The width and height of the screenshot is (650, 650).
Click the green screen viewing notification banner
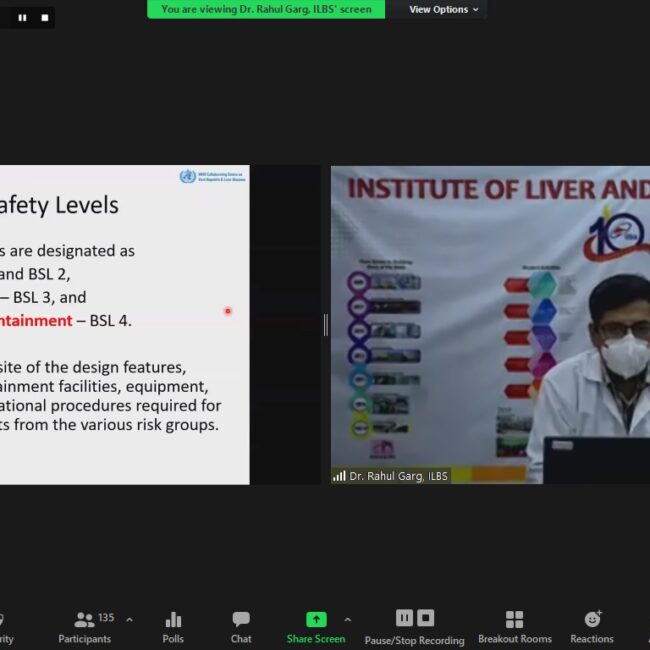coord(266,10)
